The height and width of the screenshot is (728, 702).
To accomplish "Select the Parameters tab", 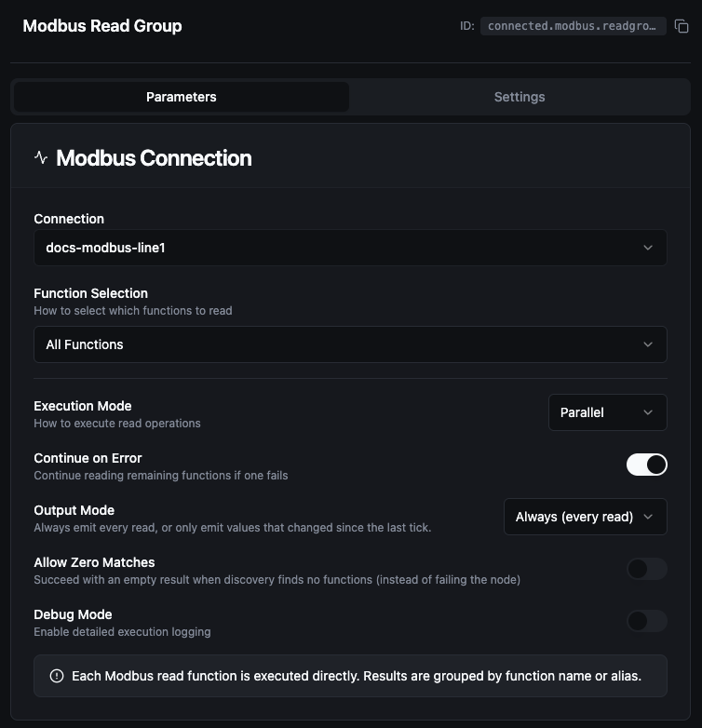I will tap(181, 97).
